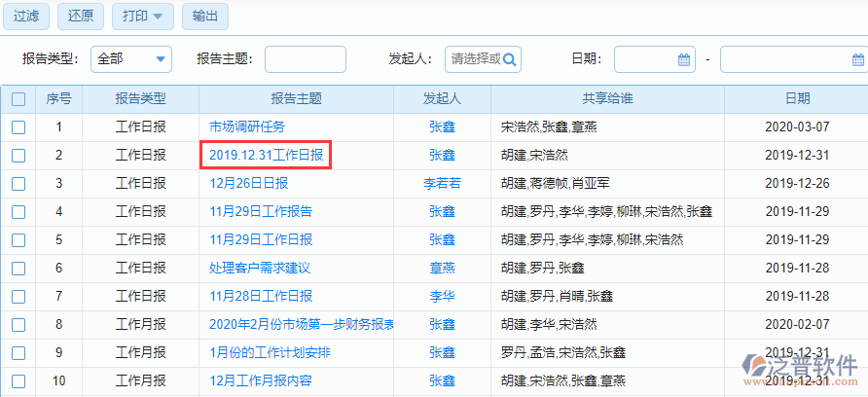The height and width of the screenshot is (397, 868).
Task: Click the 还原 reset button
Action: click(82, 16)
